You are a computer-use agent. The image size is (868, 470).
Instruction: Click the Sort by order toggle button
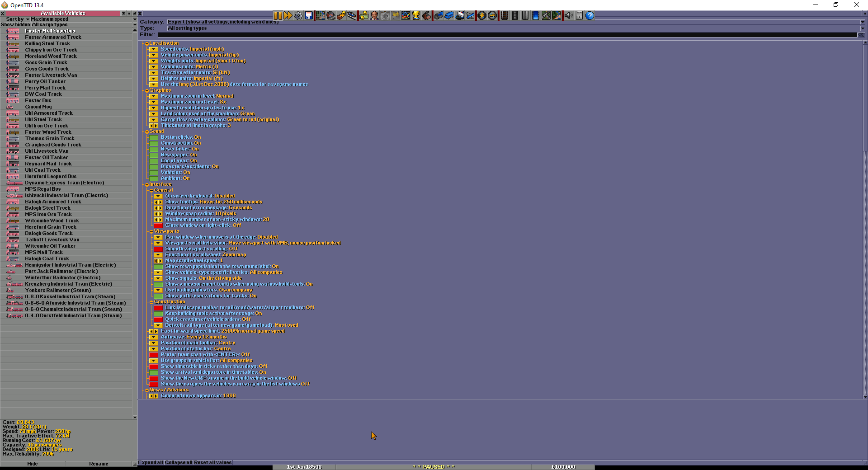14,19
